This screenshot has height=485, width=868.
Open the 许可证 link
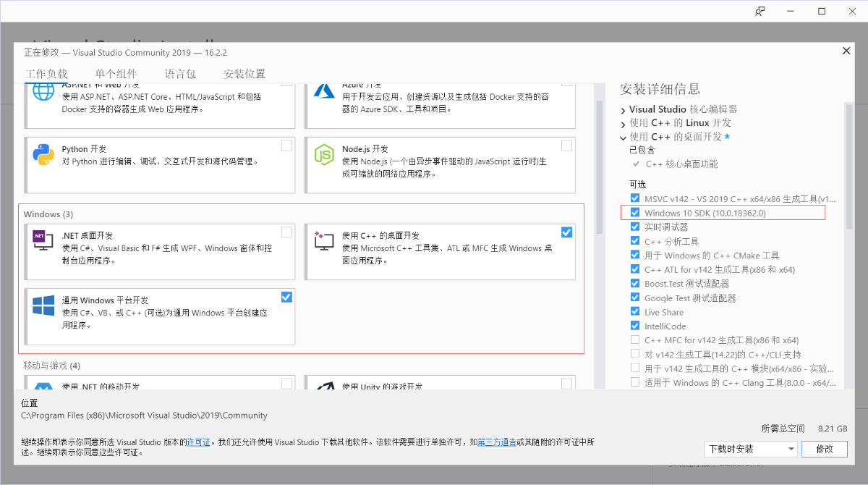click(x=198, y=442)
